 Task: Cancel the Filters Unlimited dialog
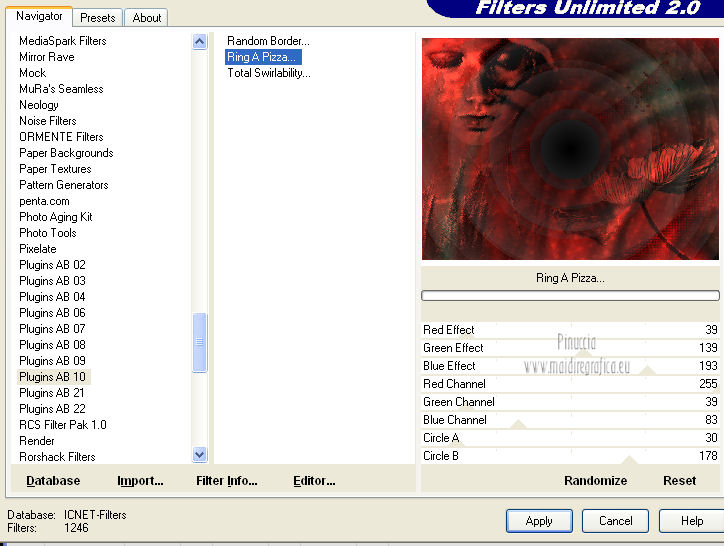point(615,521)
